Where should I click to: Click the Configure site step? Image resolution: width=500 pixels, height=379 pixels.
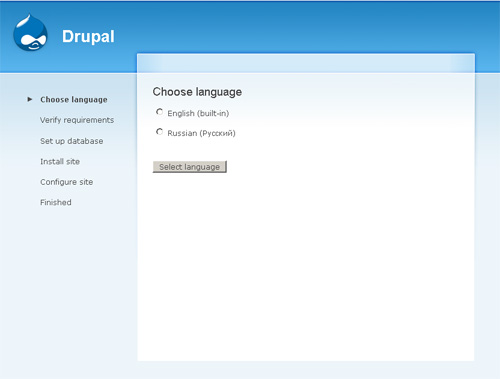67,182
